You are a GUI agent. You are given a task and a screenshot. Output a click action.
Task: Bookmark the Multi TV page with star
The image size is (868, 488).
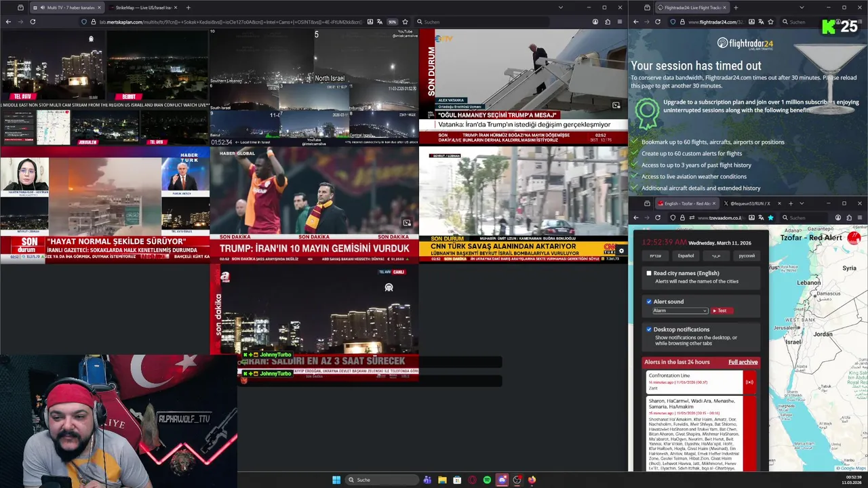pos(405,22)
